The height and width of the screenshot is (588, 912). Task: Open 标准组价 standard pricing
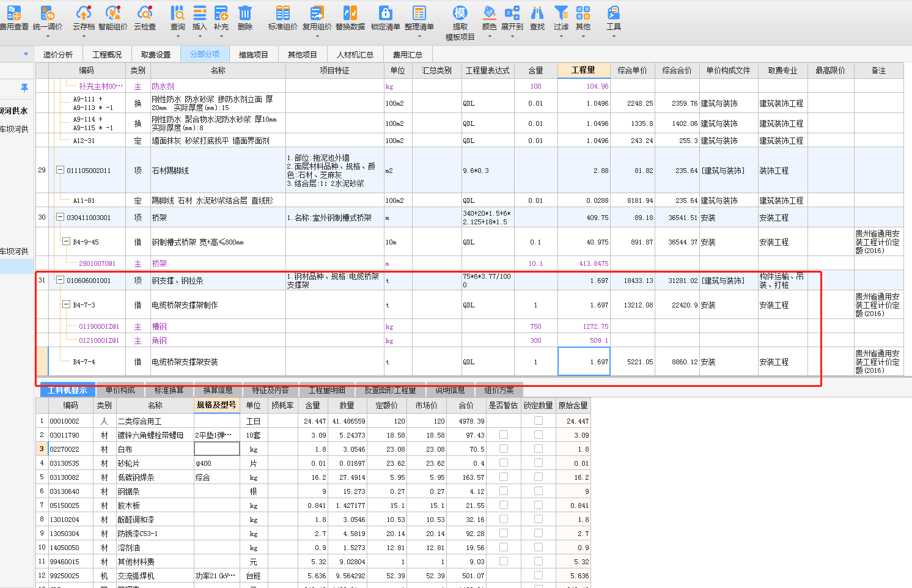click(283, 18)
